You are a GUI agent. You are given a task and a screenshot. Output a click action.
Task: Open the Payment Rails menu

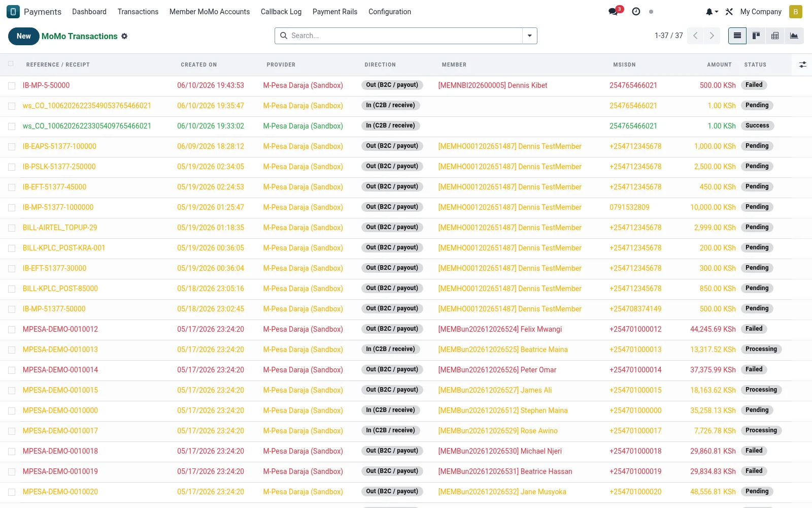(x=335, y=12)
